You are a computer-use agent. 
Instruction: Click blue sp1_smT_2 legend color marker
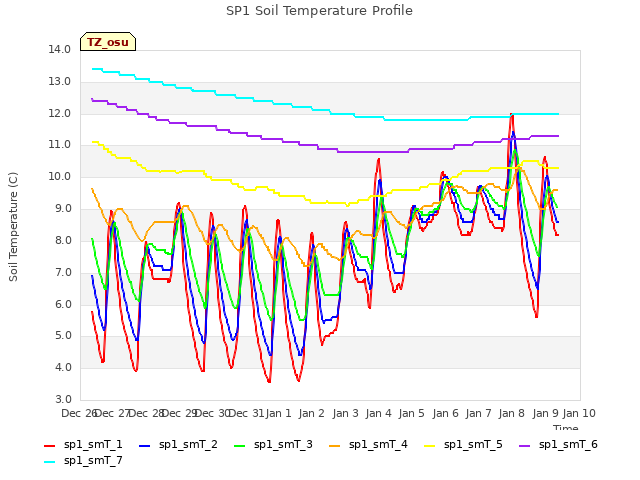[144, 446]
